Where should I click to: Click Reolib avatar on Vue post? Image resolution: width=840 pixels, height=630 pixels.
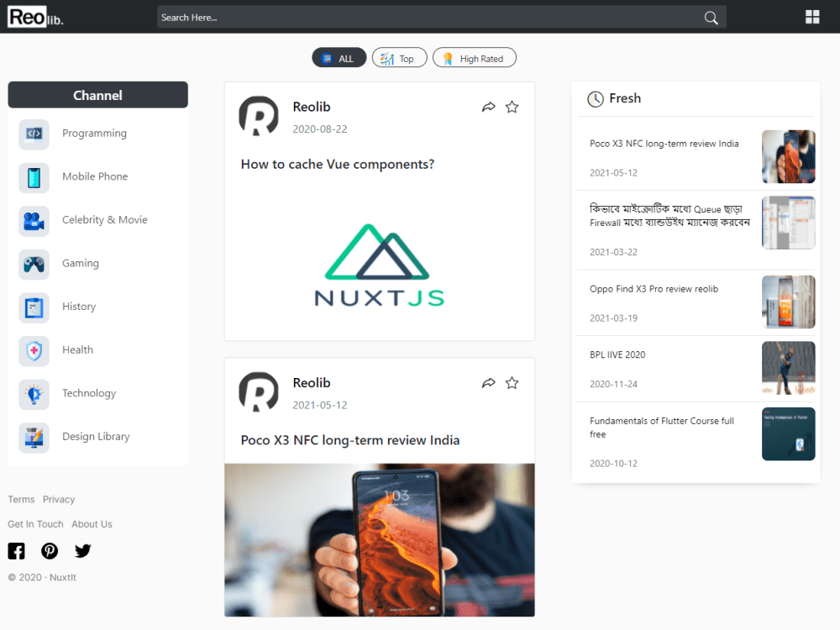(259, 116)
